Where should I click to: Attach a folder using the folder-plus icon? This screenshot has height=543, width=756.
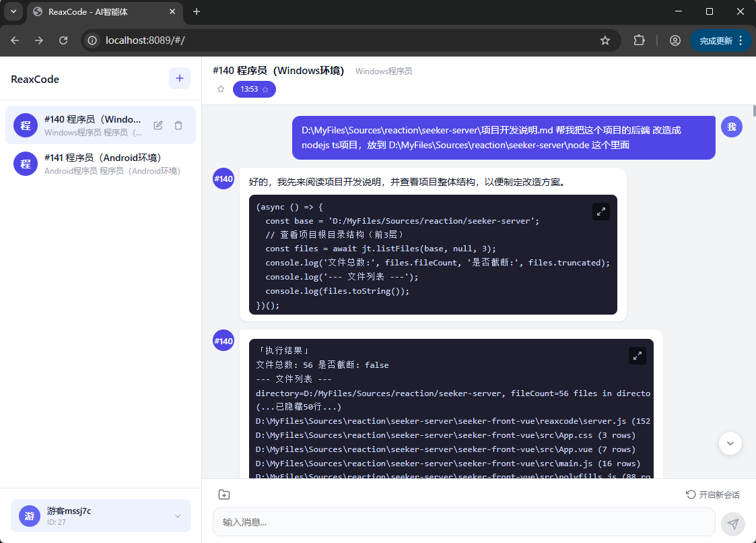point(224,494)
